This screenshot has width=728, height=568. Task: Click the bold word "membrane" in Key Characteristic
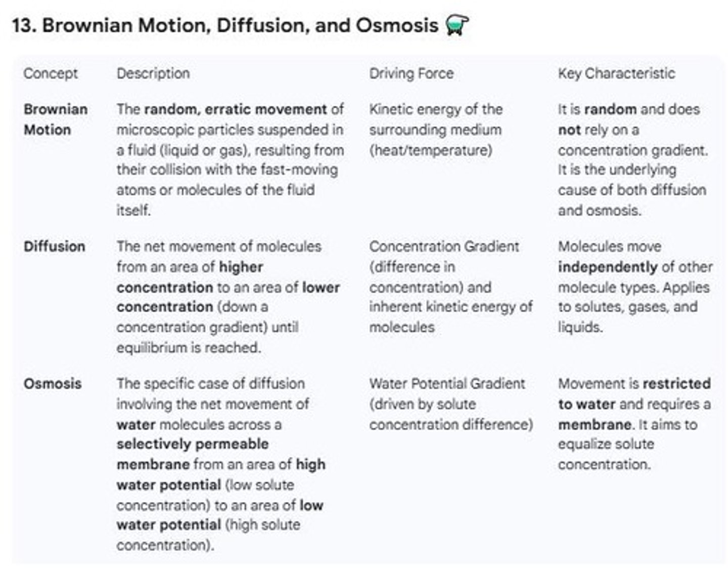pyautogui.click(x=595, y=424)
